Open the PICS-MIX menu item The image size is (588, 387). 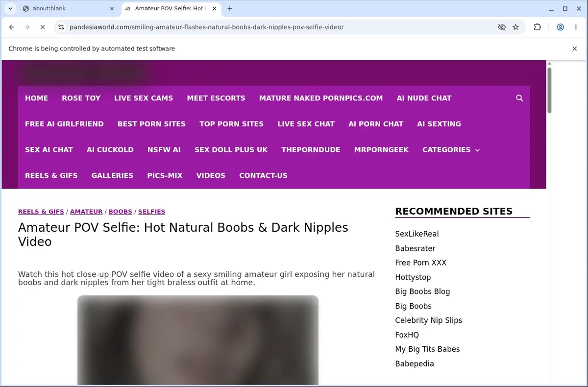coord(165,175)
